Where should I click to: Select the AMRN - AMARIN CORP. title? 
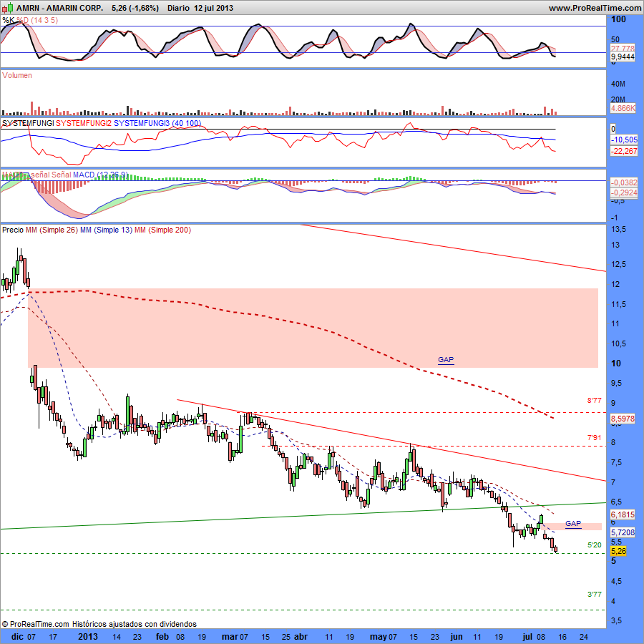pos(60,8)
